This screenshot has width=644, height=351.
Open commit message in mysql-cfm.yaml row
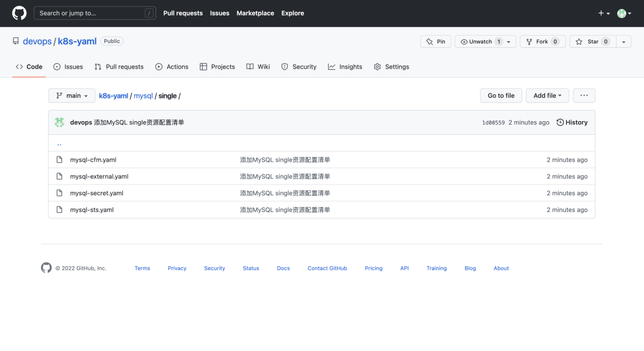(285, 159)
